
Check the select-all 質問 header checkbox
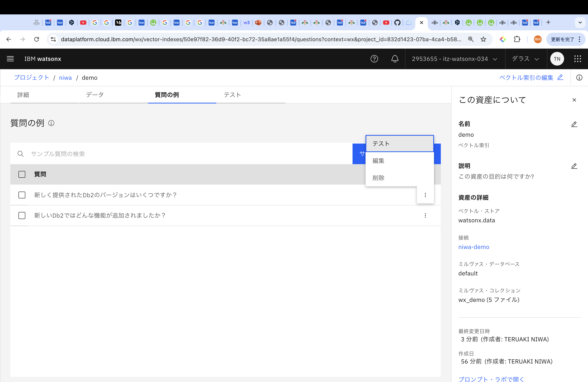[22, 174]
